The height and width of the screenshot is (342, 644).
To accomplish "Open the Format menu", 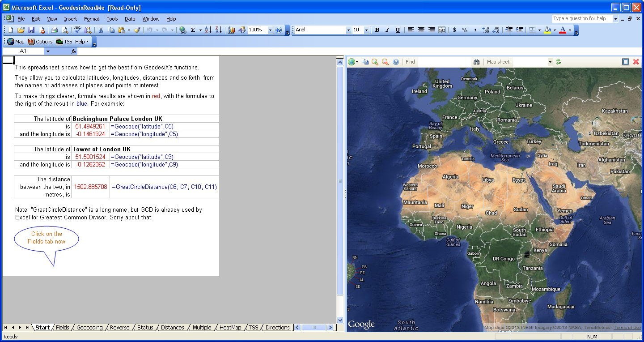I will [92, 19].
